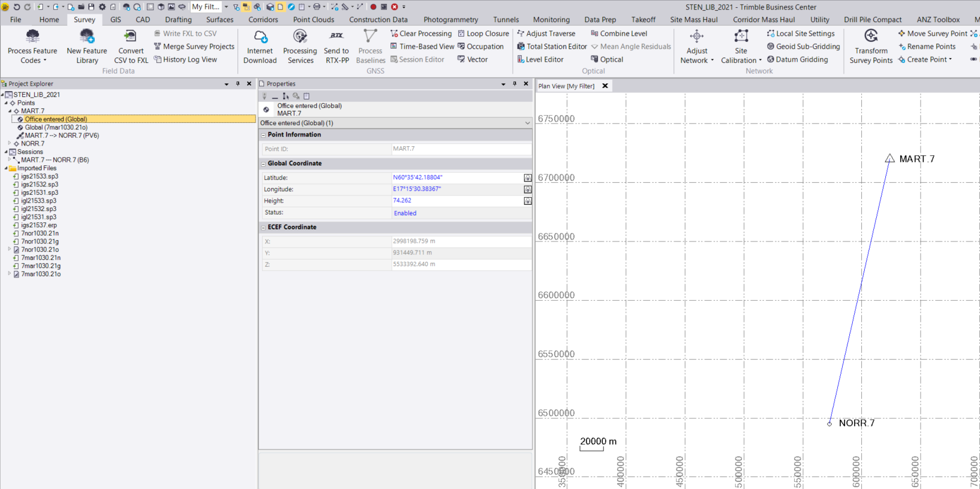Viewport: 980px width, 489px height.
Task: Open the My Filter dropdown
Action: pyautogui.click(x=226, y=7)
